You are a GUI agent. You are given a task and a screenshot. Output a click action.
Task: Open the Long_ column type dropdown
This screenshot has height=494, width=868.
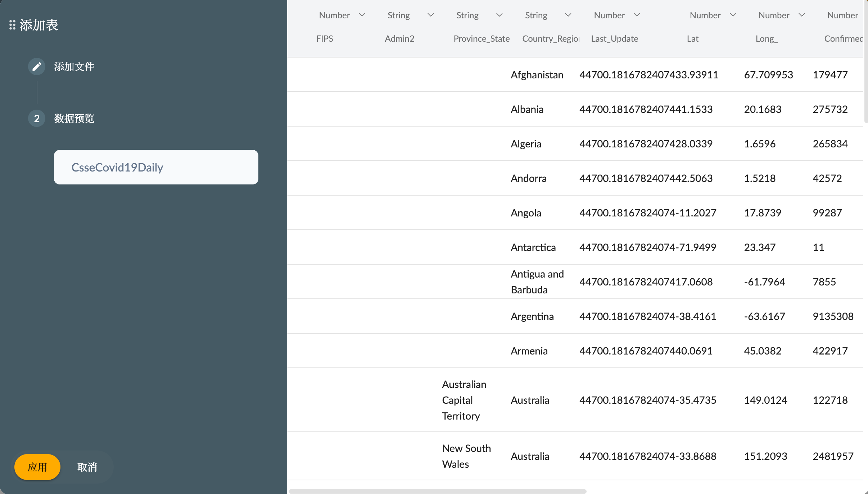801,15
